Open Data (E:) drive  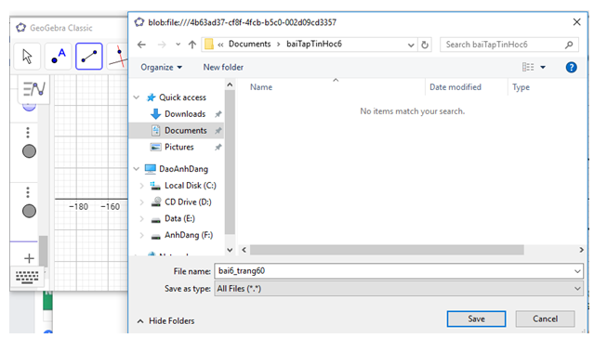(x=179, y=219)
